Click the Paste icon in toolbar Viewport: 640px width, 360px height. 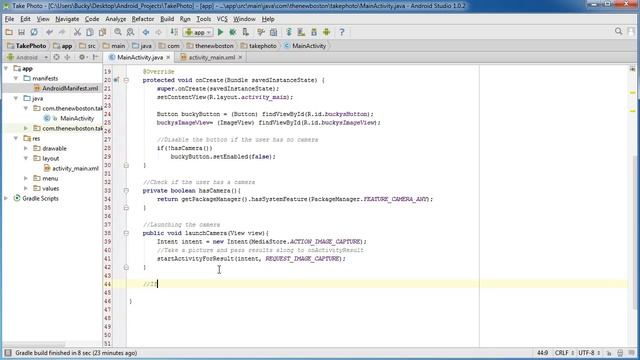(x=102, y=32)
